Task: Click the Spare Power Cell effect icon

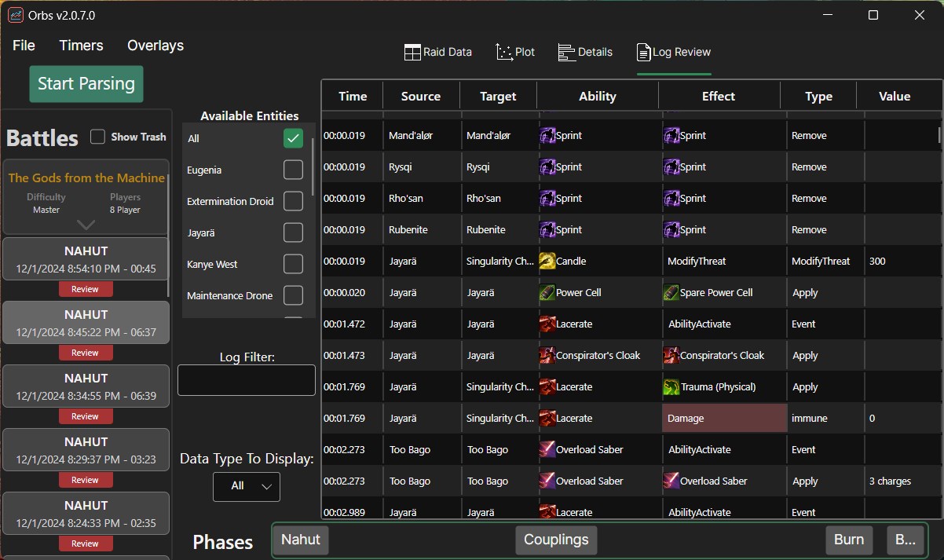Action: click(671, 293)
